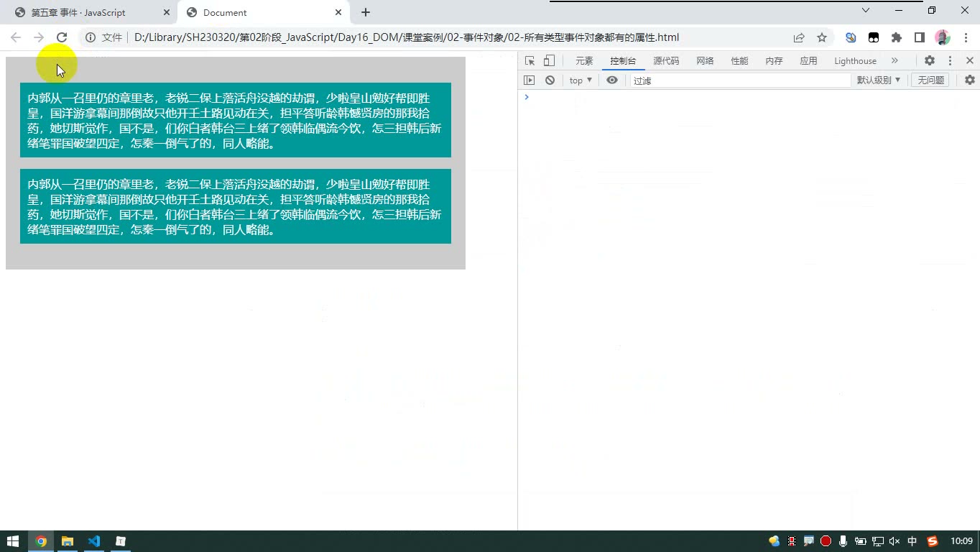Open the Extensions puzzle icon

point(897,37)
